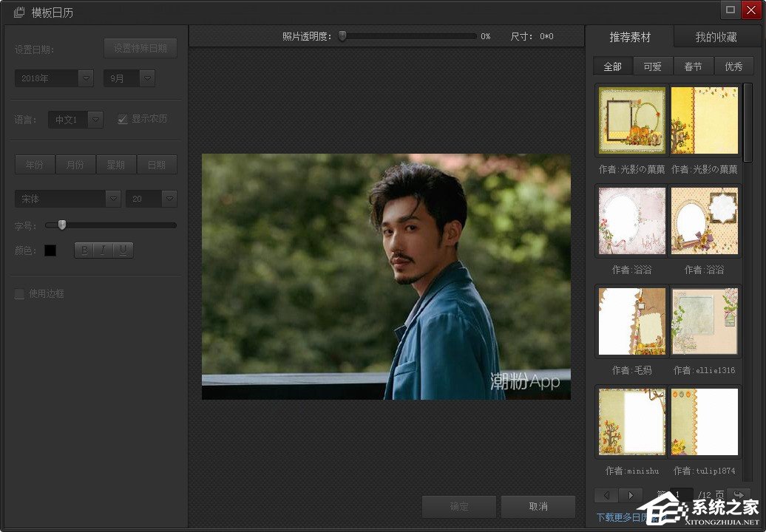Viewport: 766px width, 532px height.
Task: Enable the 使用边框 checkbox
Action: 20,294
